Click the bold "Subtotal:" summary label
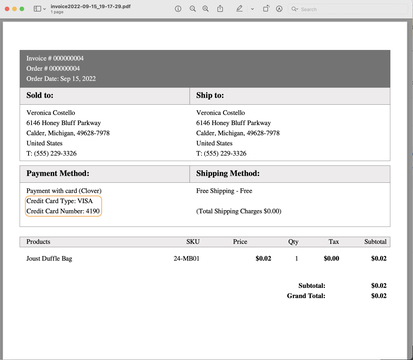 [x=312, y=286]
